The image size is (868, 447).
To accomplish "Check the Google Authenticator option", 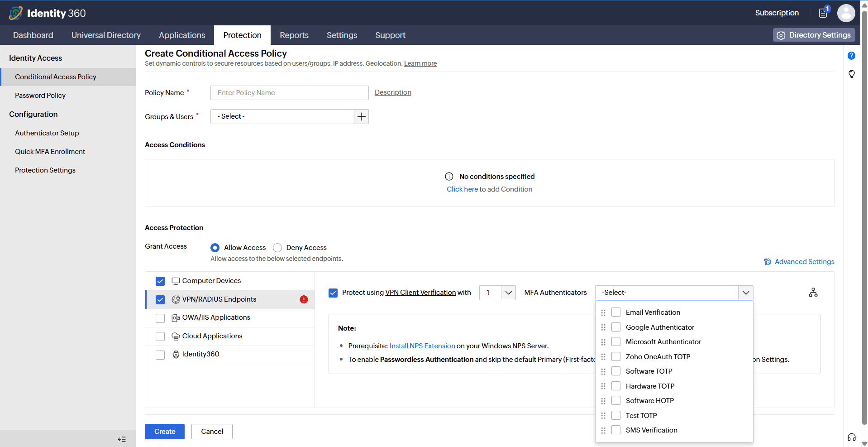I will [616, 327].
